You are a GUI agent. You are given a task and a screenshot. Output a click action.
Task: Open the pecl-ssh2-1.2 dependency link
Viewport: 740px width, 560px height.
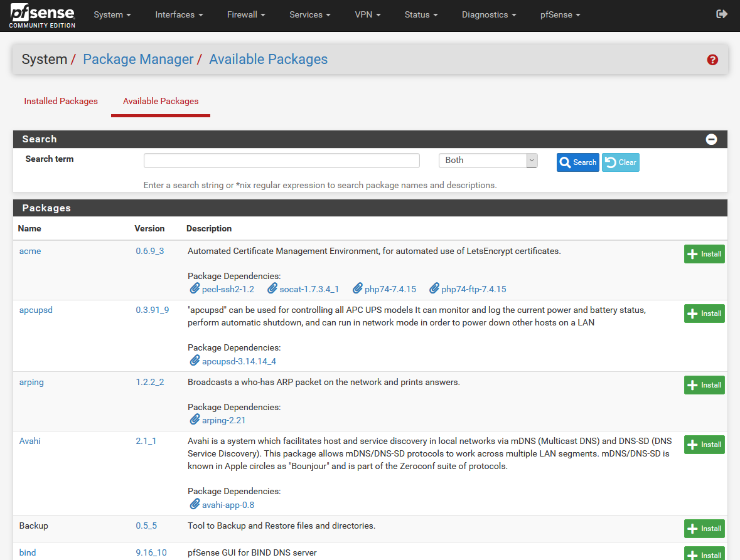coord(228,290)
